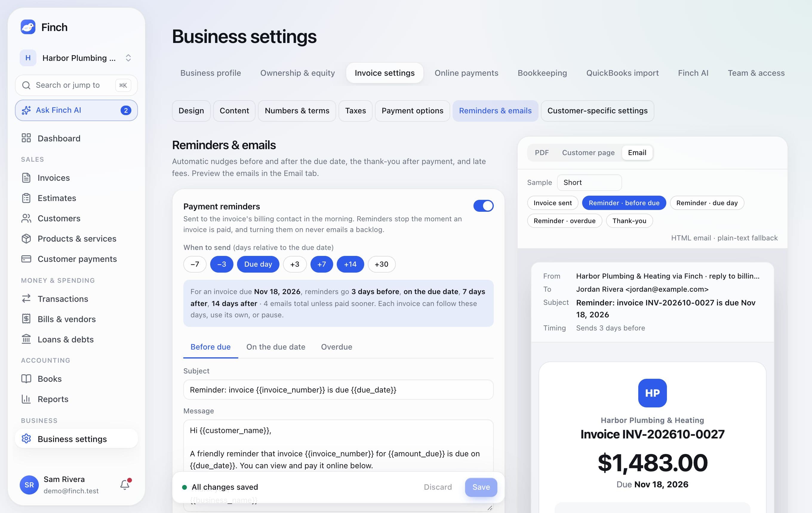
Task: Click the Customer payments card icon
Action: (x=26, y=259)
